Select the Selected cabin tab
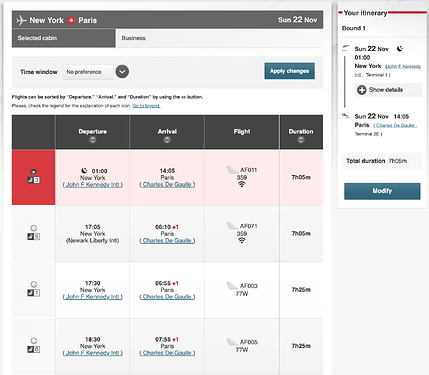 point(64,38)
